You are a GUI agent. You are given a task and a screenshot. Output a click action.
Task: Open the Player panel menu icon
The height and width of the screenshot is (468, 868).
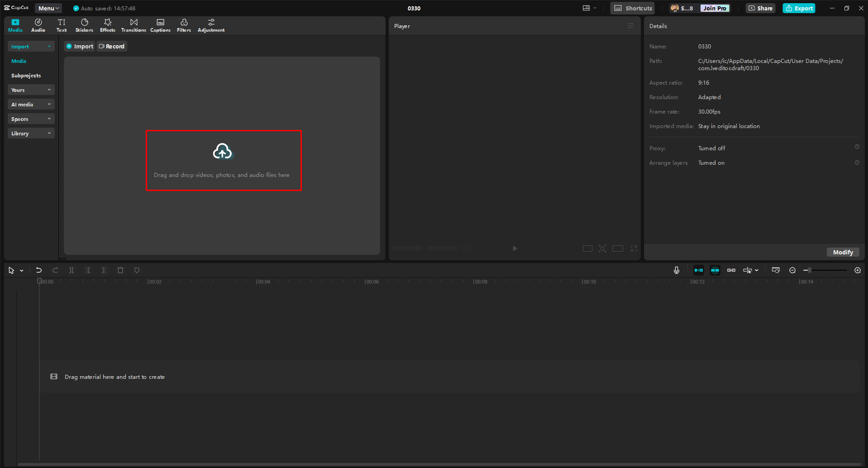[630, 26]
